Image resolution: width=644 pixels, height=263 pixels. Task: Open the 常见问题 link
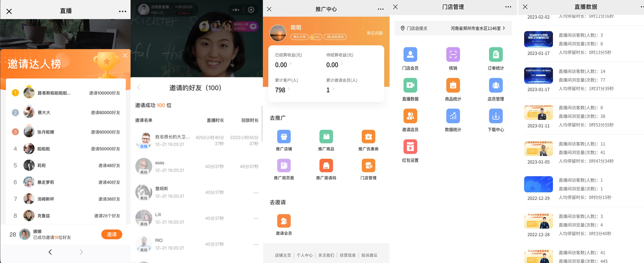(x=374, y=33)
